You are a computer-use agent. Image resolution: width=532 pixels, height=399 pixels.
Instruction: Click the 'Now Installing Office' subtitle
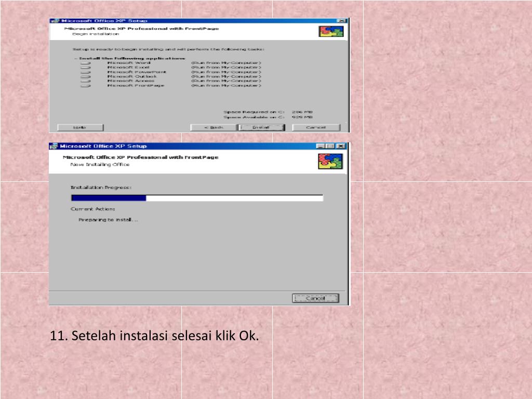(x=100, y=165)
